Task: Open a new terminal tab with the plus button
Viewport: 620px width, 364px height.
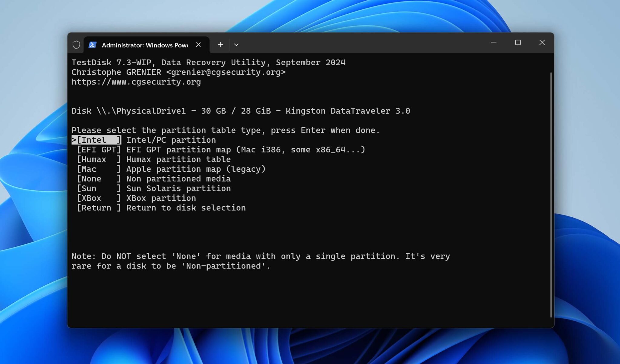Action: tap(220, 44)
